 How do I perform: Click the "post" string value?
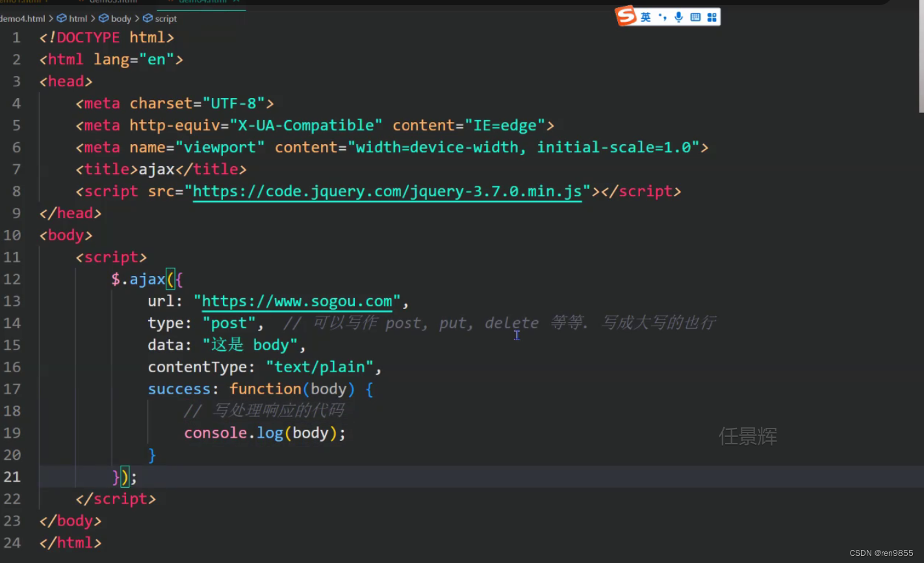click(229, 323)
